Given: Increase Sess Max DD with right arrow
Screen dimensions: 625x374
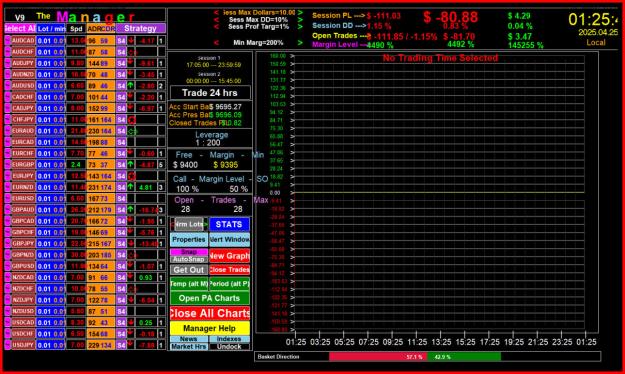Looking at the screenshot, I should click(300, 20).
